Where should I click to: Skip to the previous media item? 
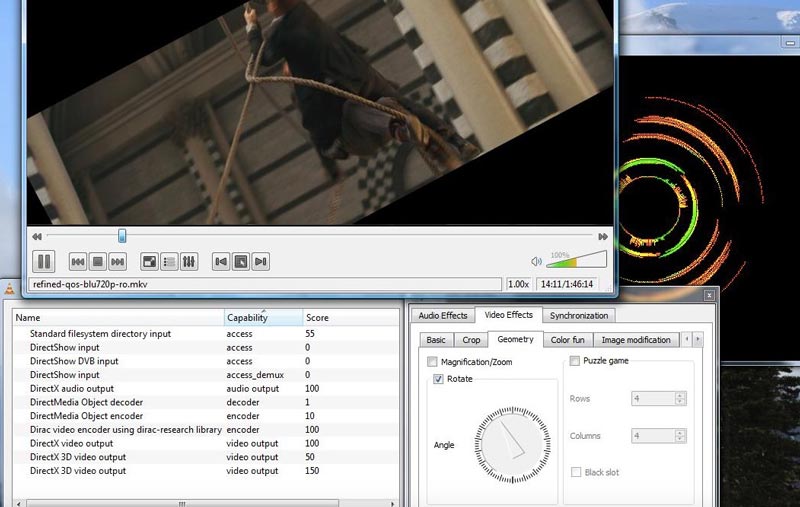tap(77, 262)
